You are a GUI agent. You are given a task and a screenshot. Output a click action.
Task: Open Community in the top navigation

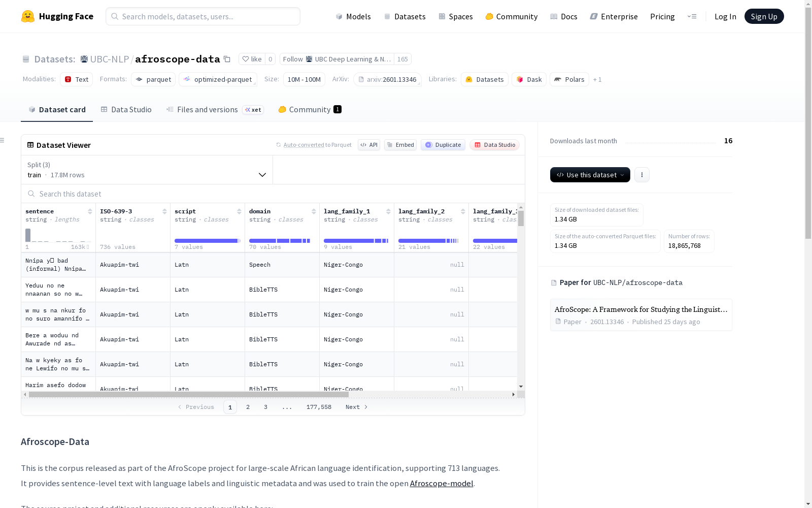[511, 16]
